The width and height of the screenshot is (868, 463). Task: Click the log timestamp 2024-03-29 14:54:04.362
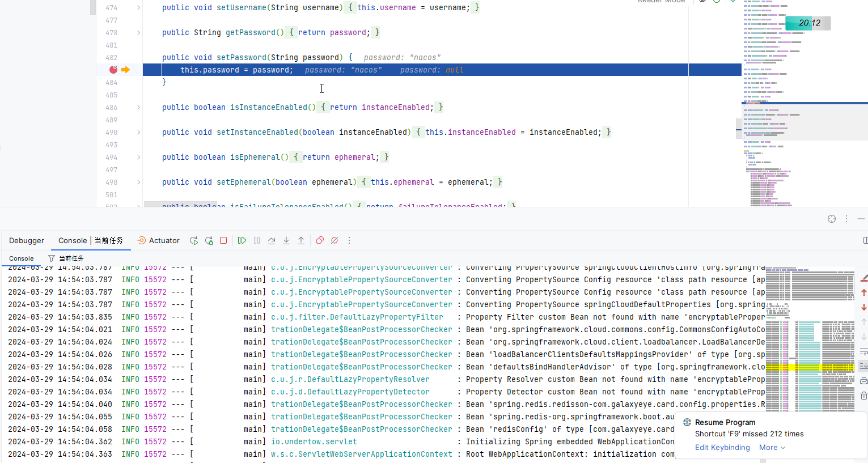point(60,441)
